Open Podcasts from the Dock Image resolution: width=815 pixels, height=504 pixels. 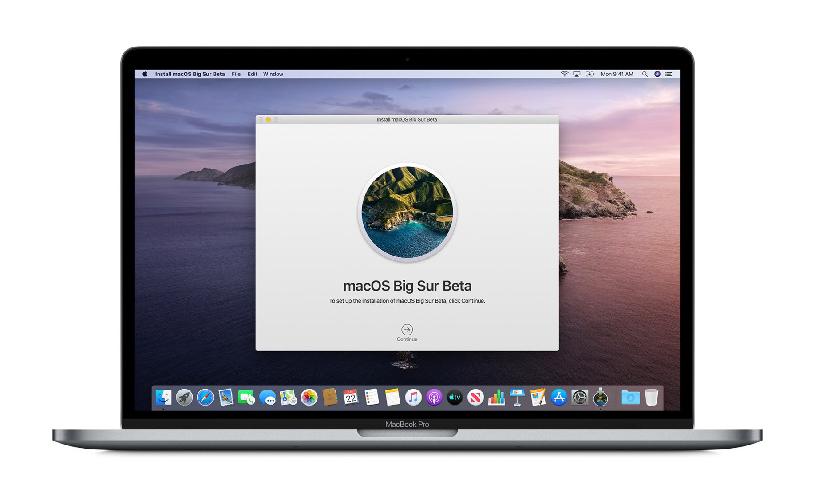point(434,397)
